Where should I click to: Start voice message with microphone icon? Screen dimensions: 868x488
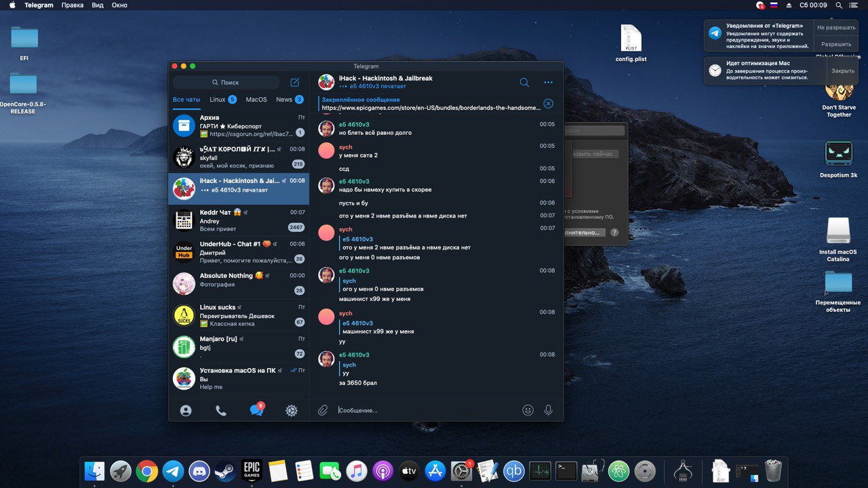pos(548,410)
